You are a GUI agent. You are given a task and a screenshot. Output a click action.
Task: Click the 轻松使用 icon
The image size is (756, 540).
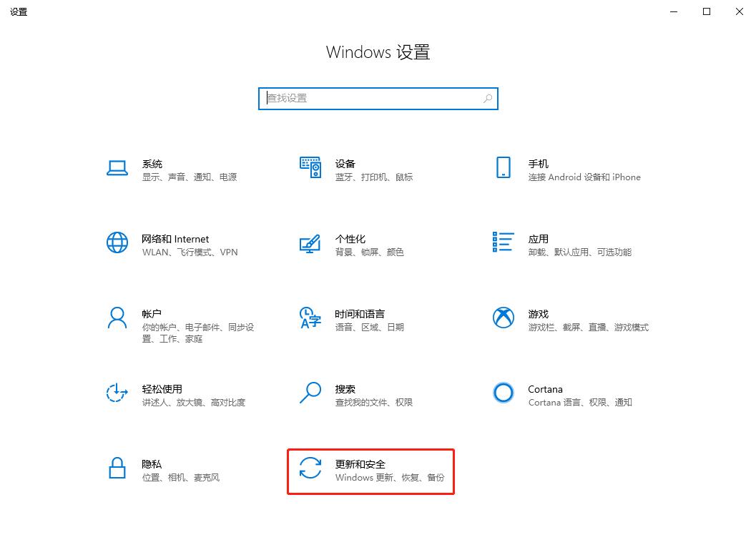point(117,393)
